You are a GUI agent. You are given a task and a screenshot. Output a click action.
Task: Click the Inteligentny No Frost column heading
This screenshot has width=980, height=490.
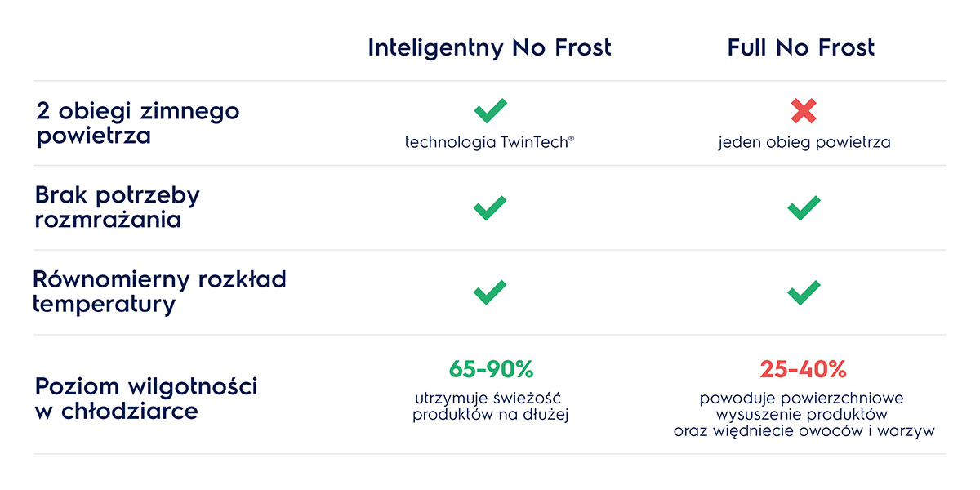tap(489, 48)
